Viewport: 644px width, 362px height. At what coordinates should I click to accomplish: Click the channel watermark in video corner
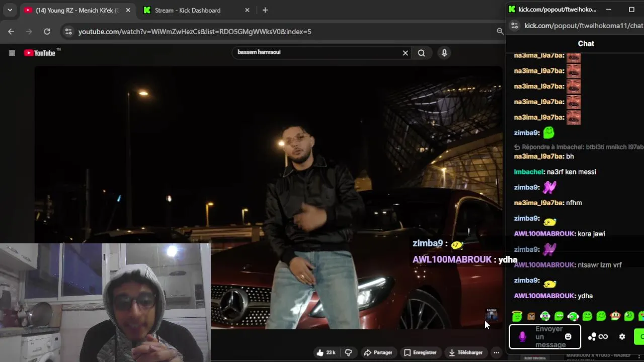[x=492, y=315]
